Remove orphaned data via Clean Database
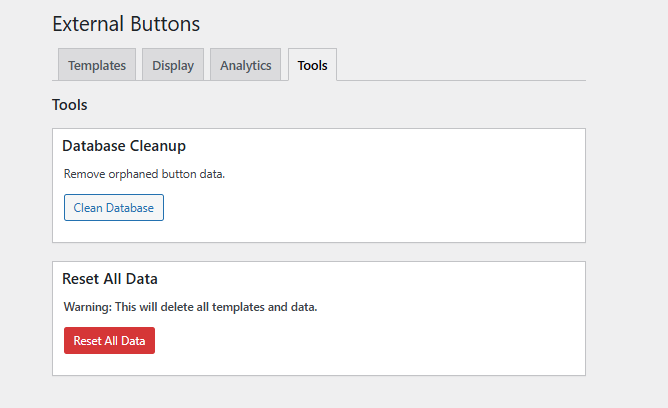 pos(114,207)
